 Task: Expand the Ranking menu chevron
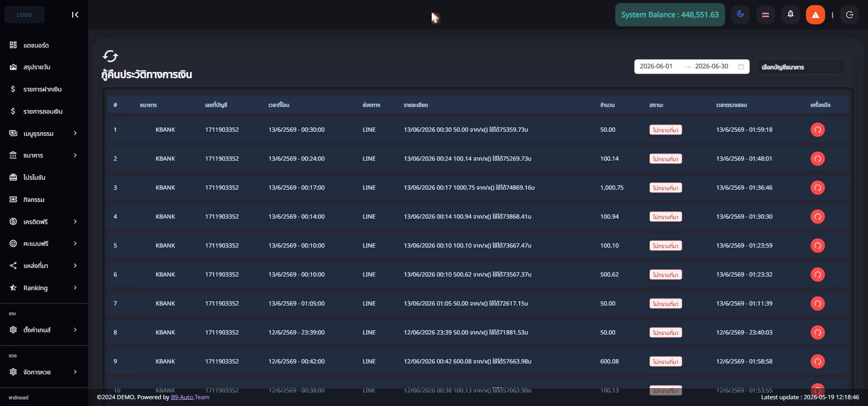(75, 287)
